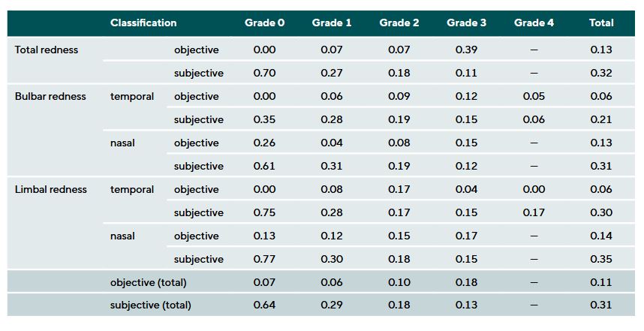The width and height of the screenshot is (644, 331).
Task: Select the Limbal redness row label
Action: pyautogui.click(x=51, y=189)
